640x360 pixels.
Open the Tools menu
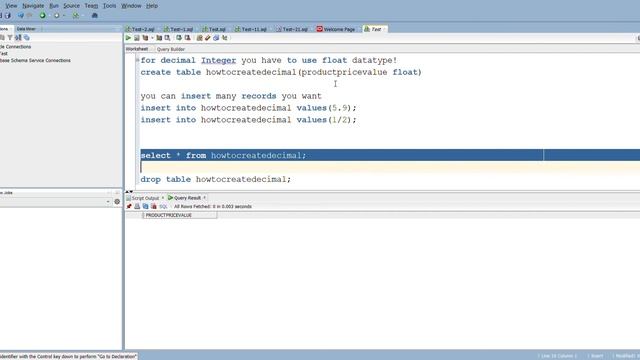109,6
